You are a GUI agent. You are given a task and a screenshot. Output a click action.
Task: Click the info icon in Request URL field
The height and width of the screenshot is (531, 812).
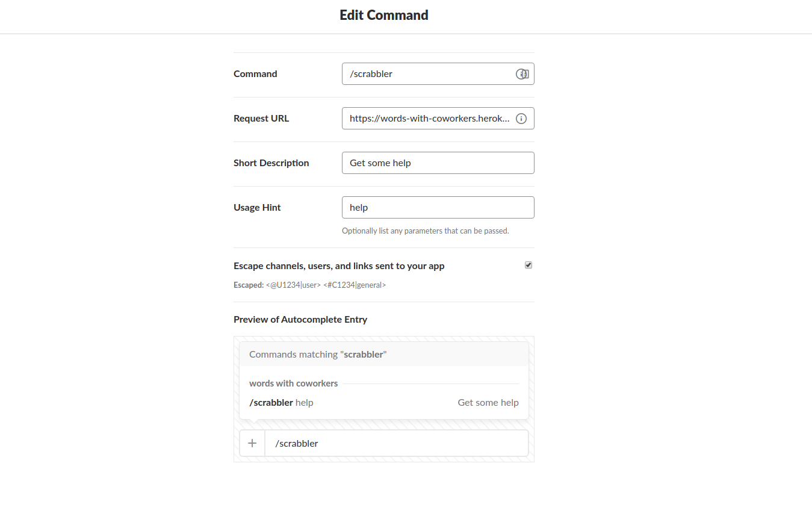click(x=521, y=119)
